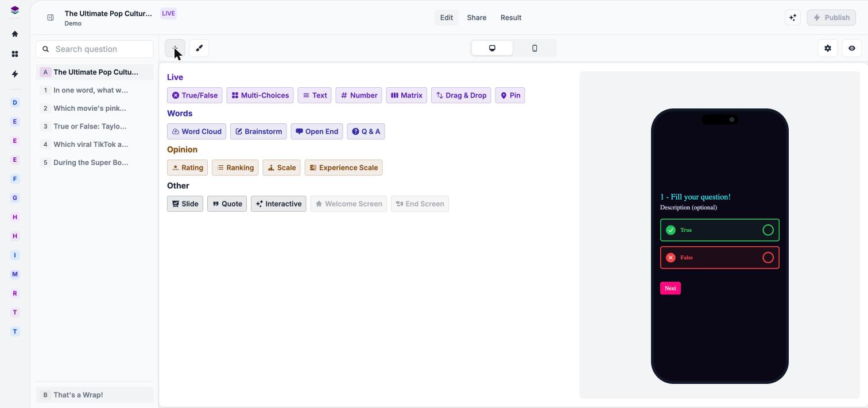Add an Interactive element
868x408 pixels.
click(x=278, y=204)
